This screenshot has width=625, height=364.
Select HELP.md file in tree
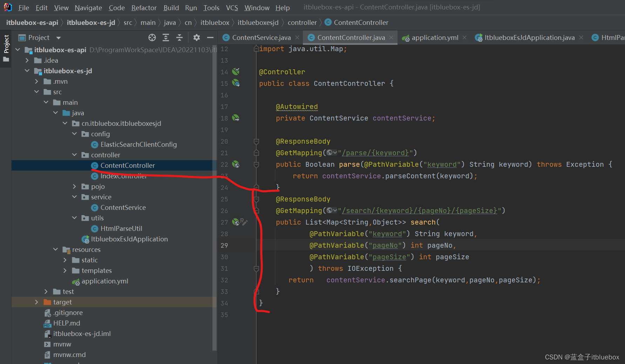[67, 323]
